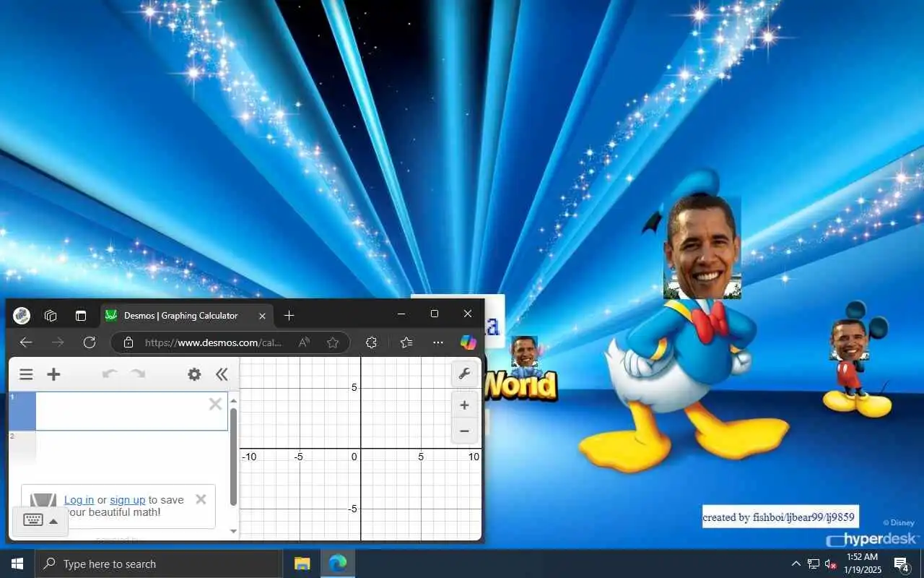
Task: Refresh the Desmos page
Action: (90, 342)
